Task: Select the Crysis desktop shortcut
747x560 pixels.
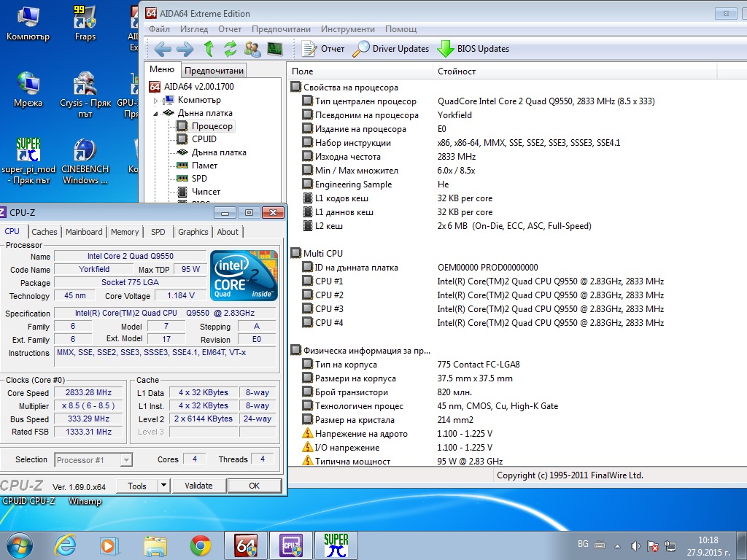Action: coord(85,94)
